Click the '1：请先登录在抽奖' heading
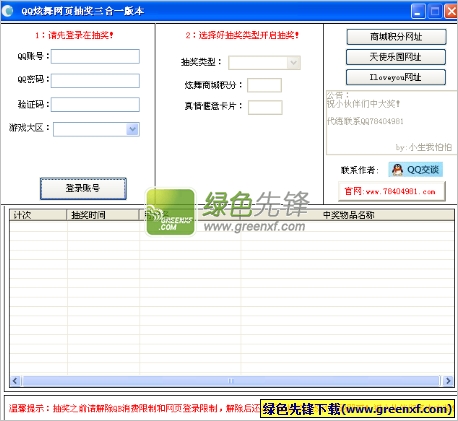This screenshot has width=458, height=421. [x=74, y=35]
